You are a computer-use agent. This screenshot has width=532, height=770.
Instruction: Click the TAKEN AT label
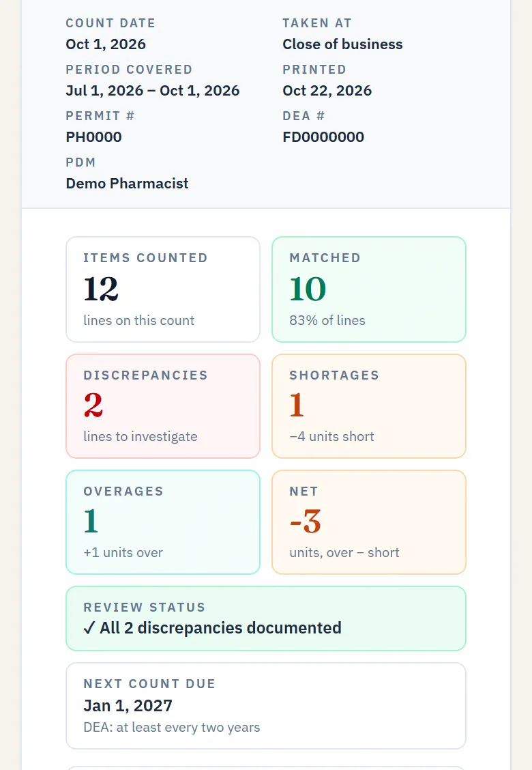pyautogui.click(x=317, y=23)
